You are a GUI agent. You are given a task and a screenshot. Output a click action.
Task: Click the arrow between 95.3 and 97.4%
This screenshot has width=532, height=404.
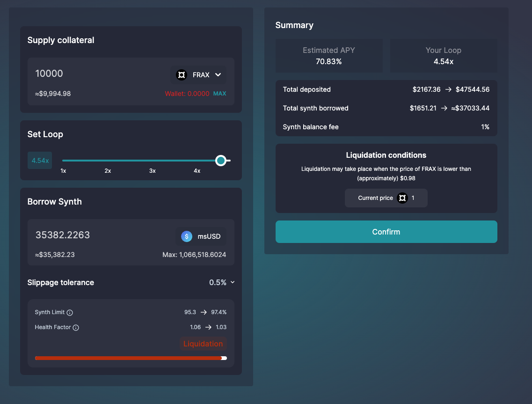[x=204, y=312]
